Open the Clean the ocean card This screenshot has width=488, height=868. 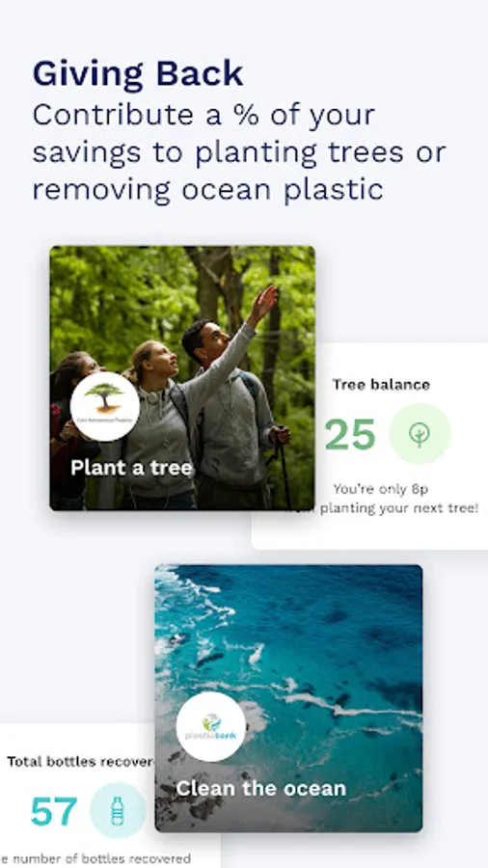(288, 698)
